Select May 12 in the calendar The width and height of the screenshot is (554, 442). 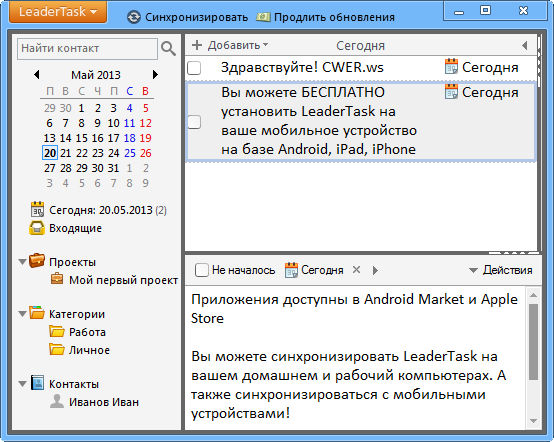(146, 123)
